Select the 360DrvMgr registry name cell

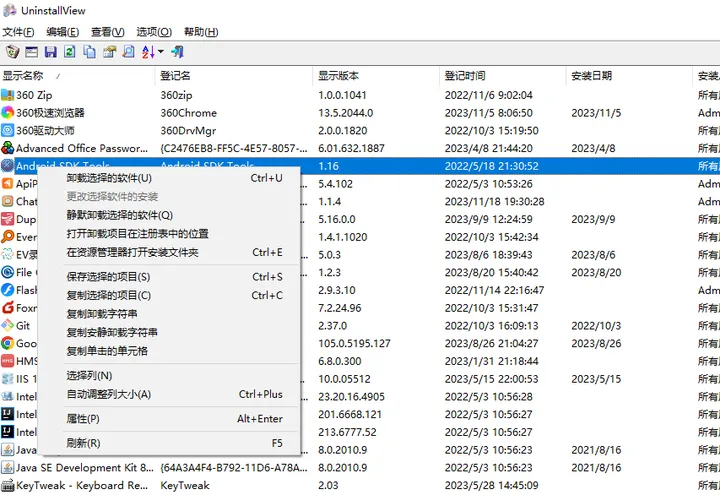click(188, 131)
